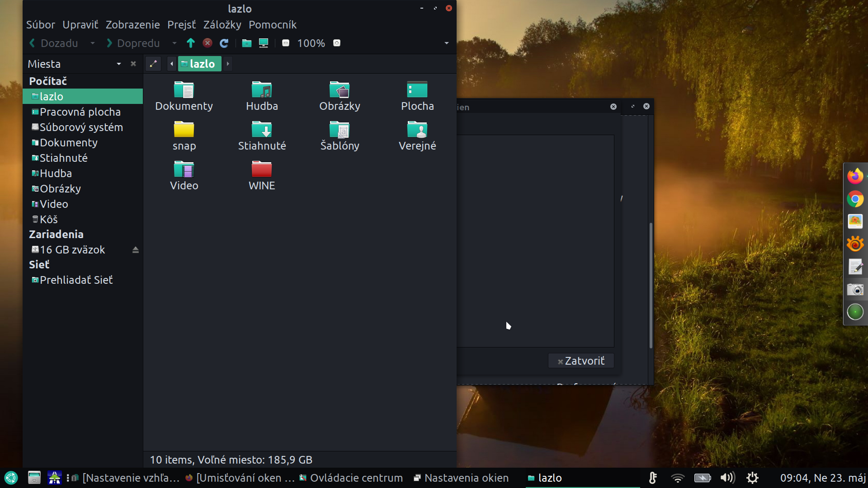This screenshot has width=868, height=488.
Task: Click the zoom in icon
Action: point(337,43)
